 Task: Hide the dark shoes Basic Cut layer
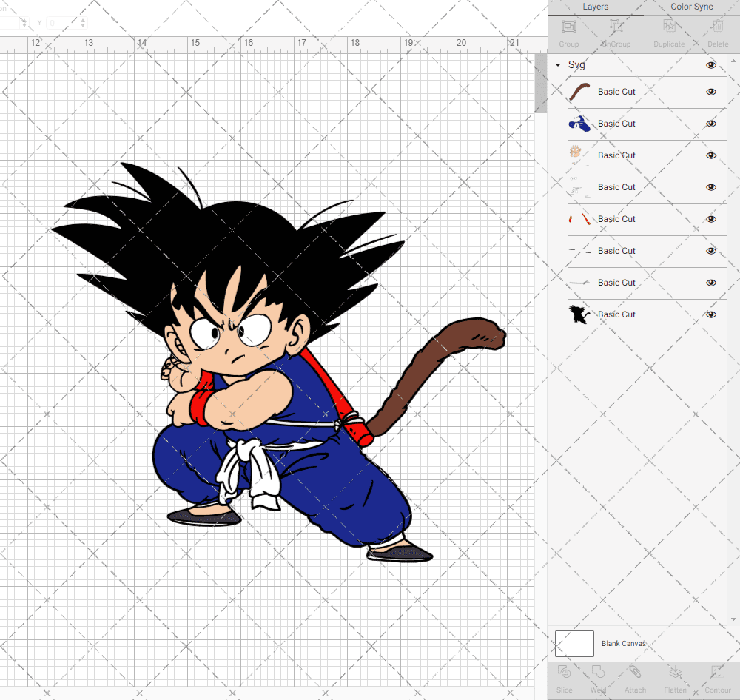click(711, 251)
